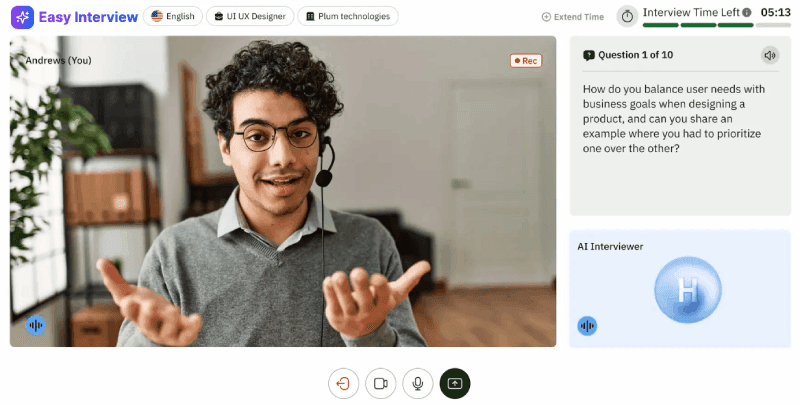Click the 05:13 remaining time
800x406 pixels.
(776, 12)
